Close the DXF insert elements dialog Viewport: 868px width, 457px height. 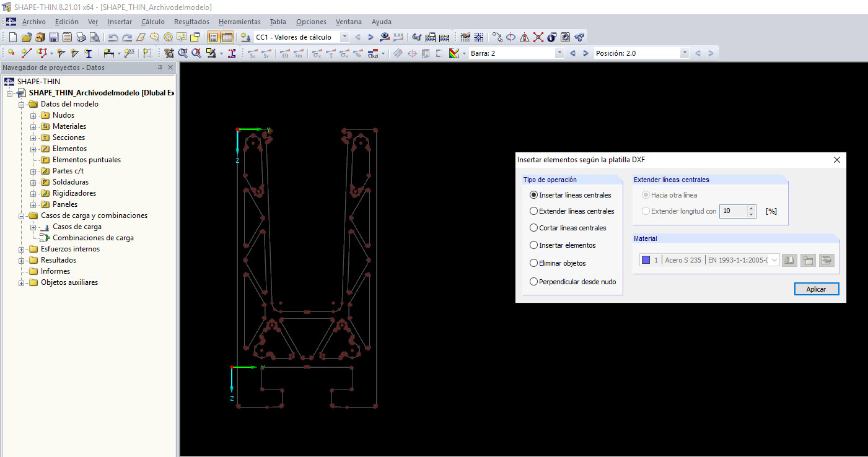coord(837,160)
